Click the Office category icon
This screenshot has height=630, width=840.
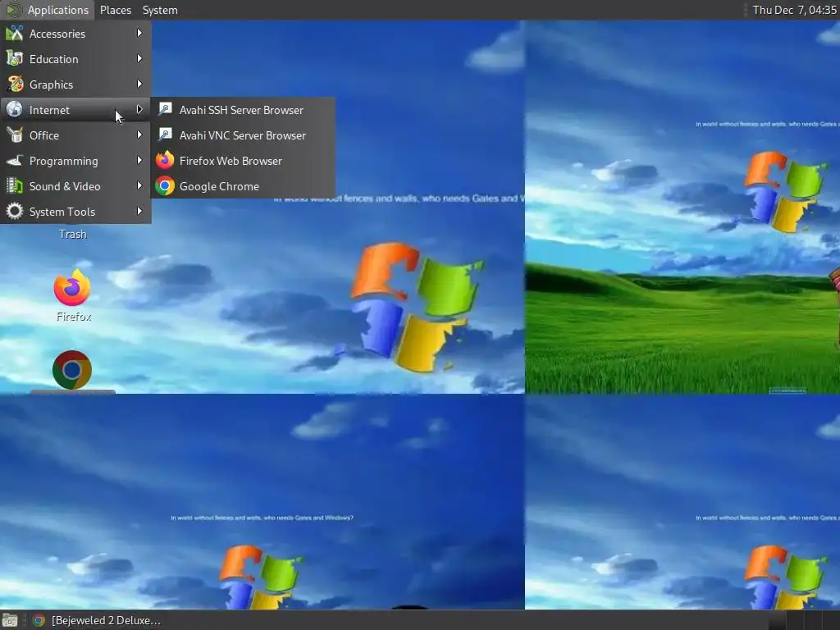(x=15, y=135)
